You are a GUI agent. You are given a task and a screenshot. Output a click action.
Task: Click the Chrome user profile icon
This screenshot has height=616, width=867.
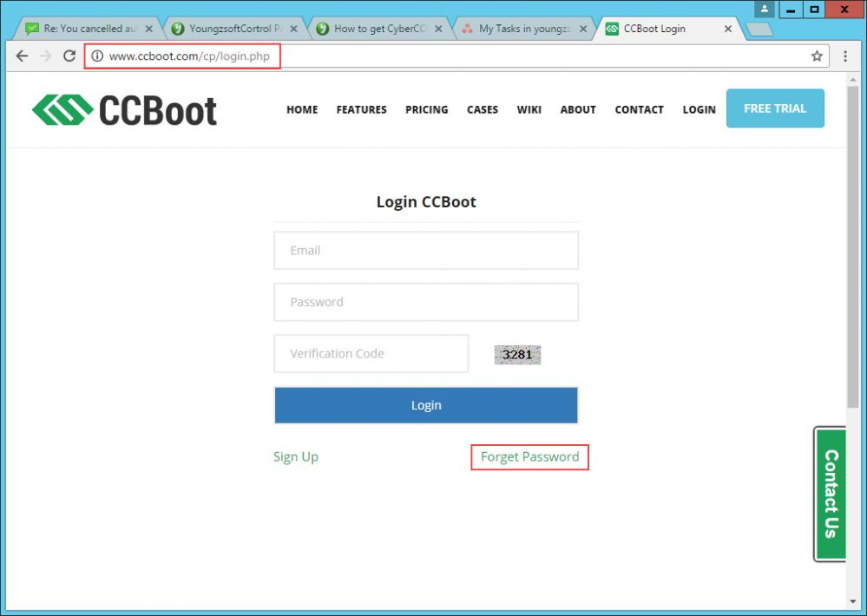click(764, 9)
